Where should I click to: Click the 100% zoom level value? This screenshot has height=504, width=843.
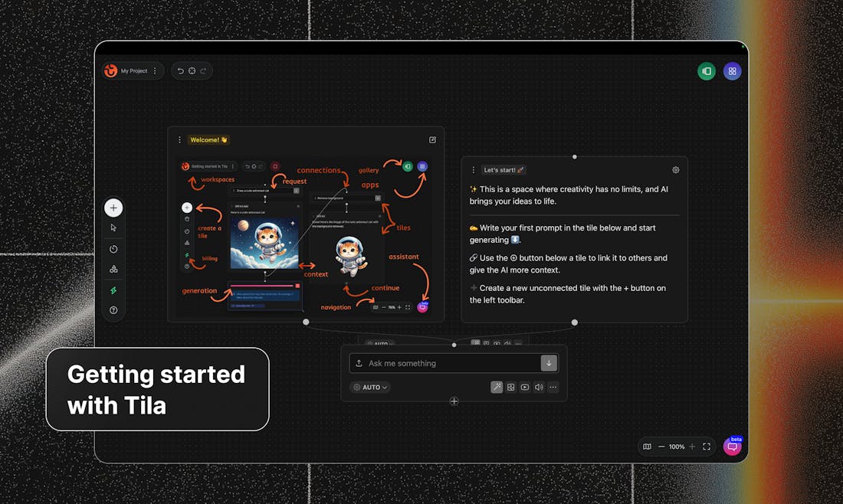(677, 447)
